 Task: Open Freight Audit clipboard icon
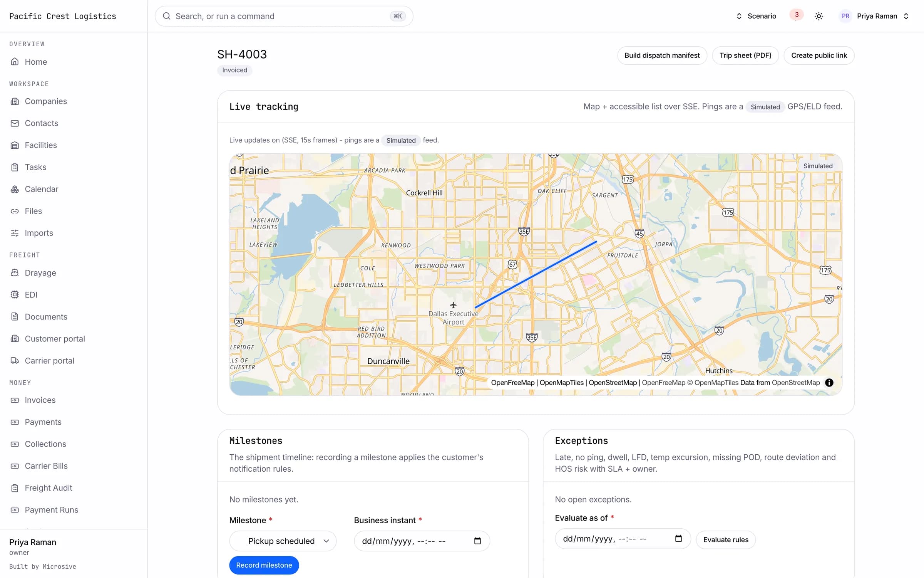pyautogui.click(x=15, y=488)
